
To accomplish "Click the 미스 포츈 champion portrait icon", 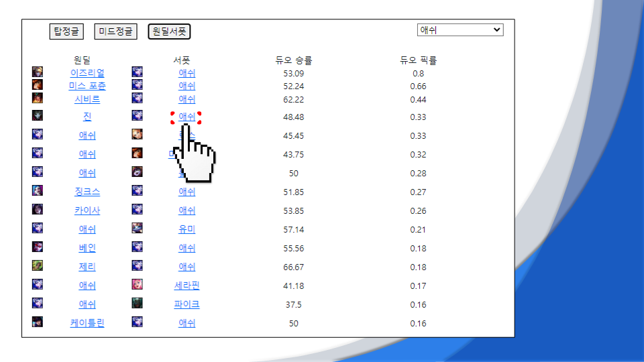I will click(38, 84).
